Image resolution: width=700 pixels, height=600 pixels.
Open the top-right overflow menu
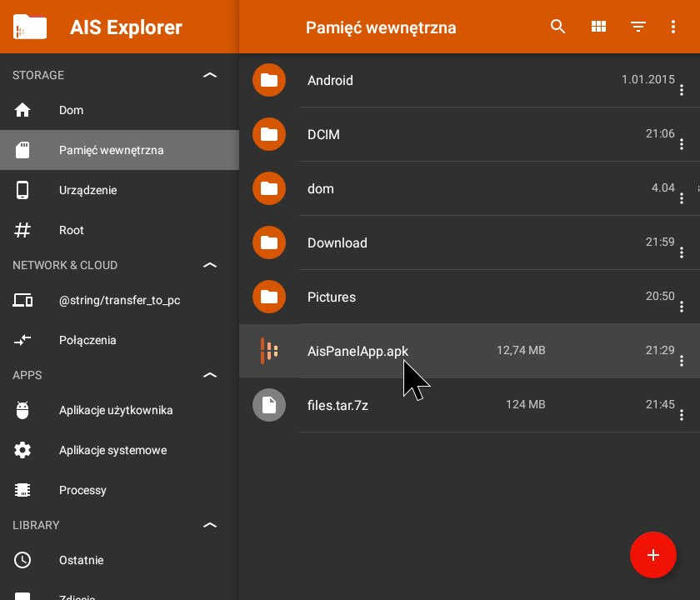click(x=673, y=27)
